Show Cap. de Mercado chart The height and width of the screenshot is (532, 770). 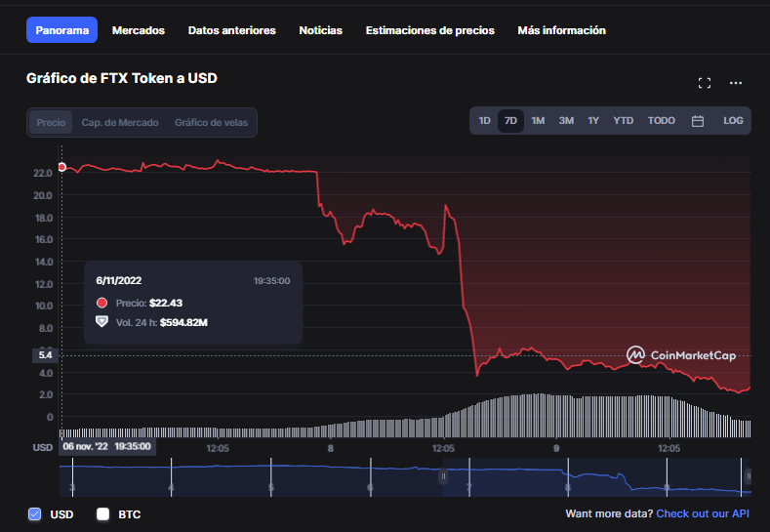pyautogui.click(x=120, y=122)
